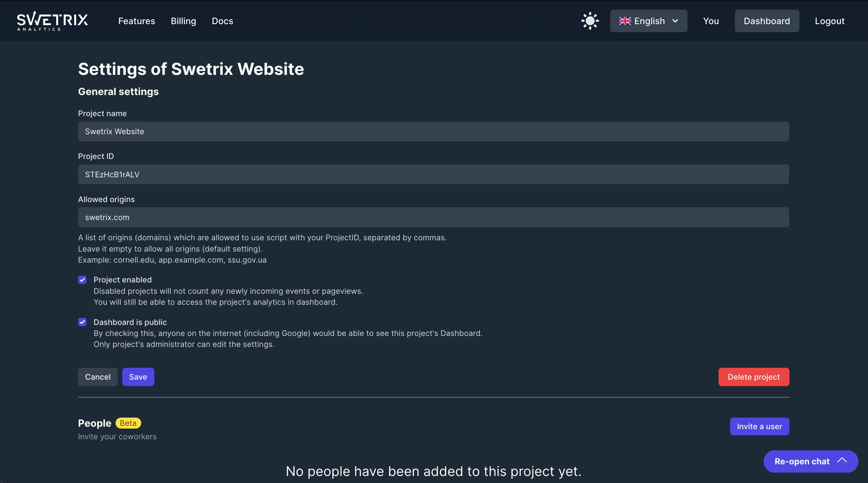
Task: Click the Project ID label
Action: (x=96, y=157)
